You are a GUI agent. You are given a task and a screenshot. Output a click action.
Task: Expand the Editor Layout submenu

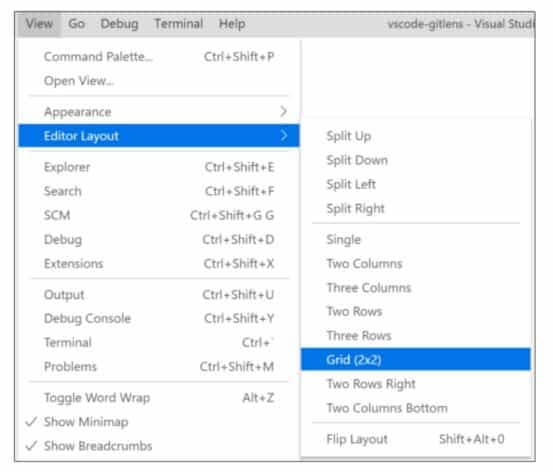pos(159,136)
